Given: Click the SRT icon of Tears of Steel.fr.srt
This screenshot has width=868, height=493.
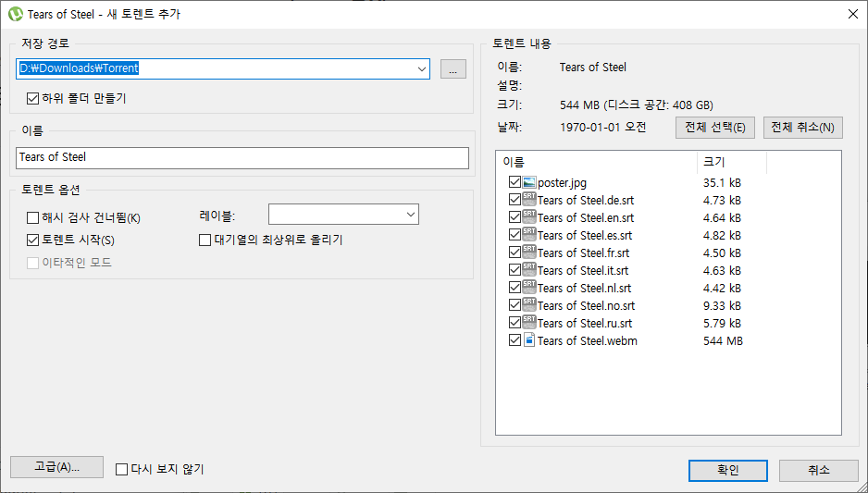Looking at the screenshot, I should pyautogui.click(x=529, y=253).
